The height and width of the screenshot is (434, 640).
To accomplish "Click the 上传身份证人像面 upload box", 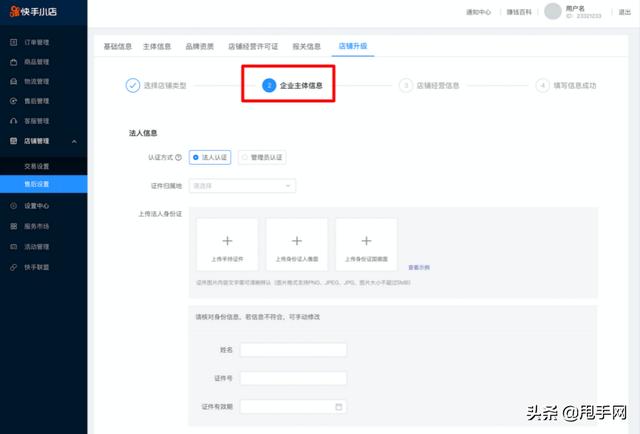I will pos(297,245).
